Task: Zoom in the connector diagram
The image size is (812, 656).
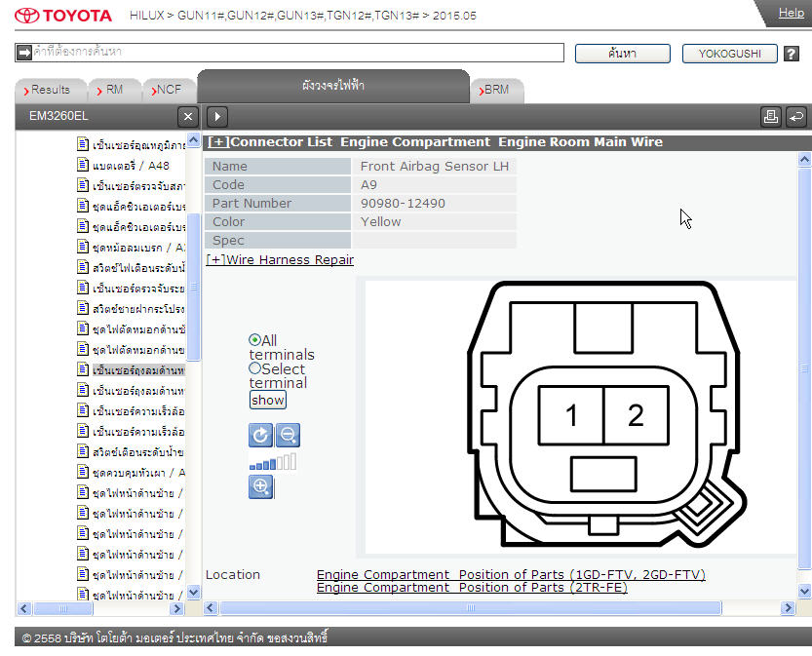Action: pos(260,486)
